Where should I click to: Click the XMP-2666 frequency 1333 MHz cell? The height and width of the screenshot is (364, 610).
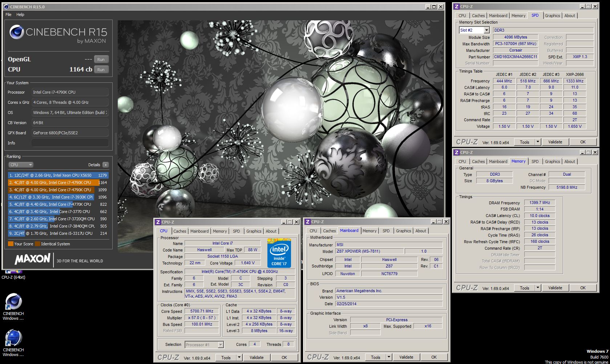tap(574, 81)
